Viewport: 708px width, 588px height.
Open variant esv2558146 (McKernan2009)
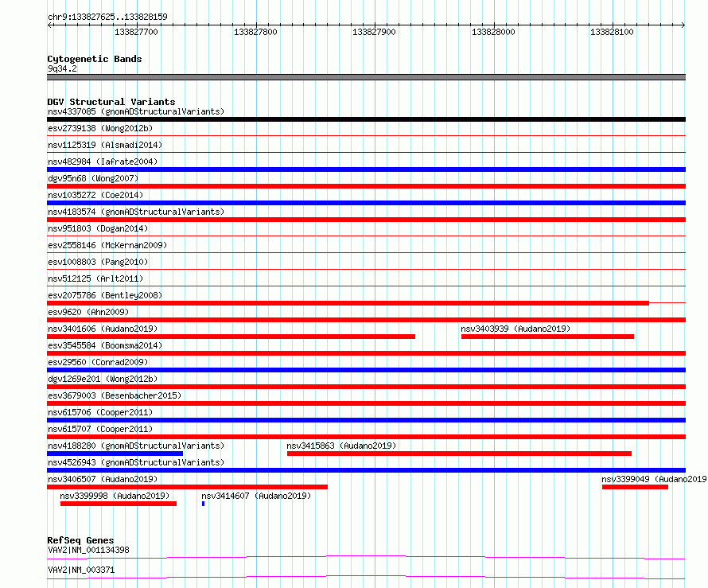(x=107, y=245)
